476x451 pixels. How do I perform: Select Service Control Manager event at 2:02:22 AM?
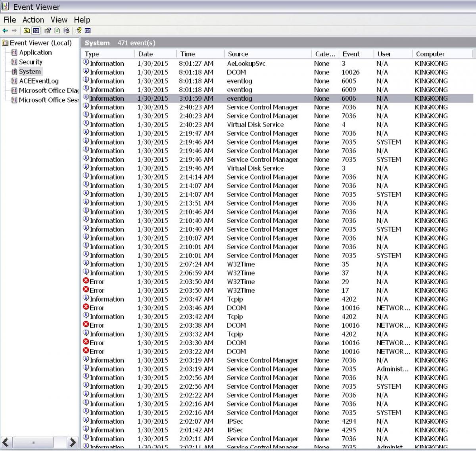(x=277, y=395)
